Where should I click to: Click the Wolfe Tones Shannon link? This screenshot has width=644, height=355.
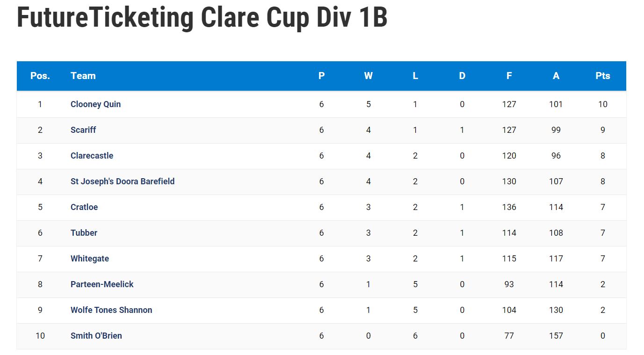click(111, 310)
